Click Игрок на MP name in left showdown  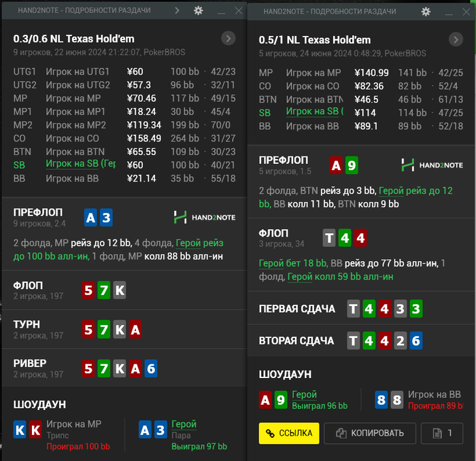[73, 424]
